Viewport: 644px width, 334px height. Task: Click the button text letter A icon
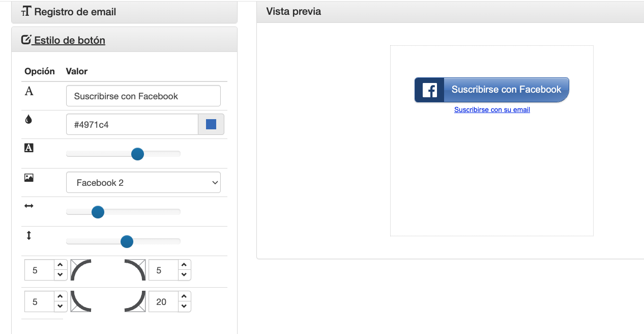29,91
